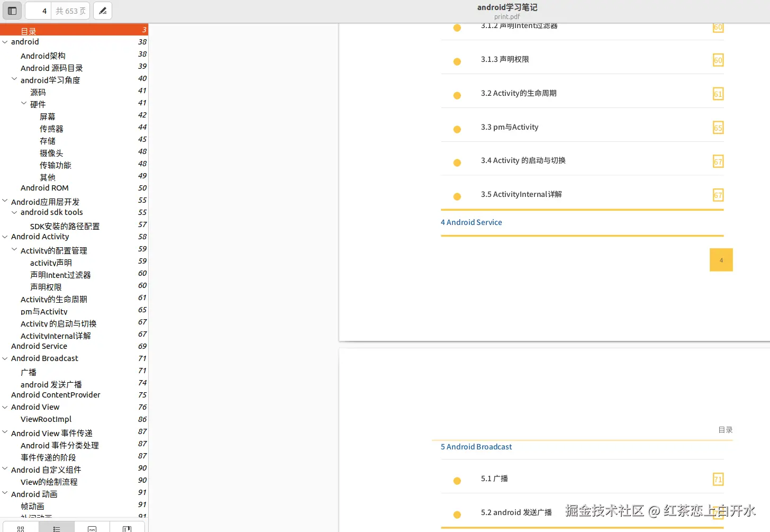The image size is (770, 532).
Task: Click page 61 box beside 3.2 entry
Action: pyautogui.click(x=718, y=94)
